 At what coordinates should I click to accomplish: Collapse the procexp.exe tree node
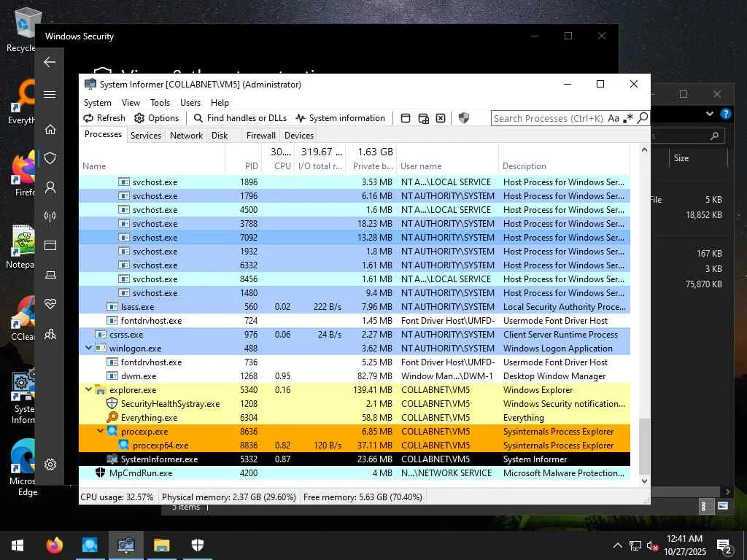click(x=100, y=431)
